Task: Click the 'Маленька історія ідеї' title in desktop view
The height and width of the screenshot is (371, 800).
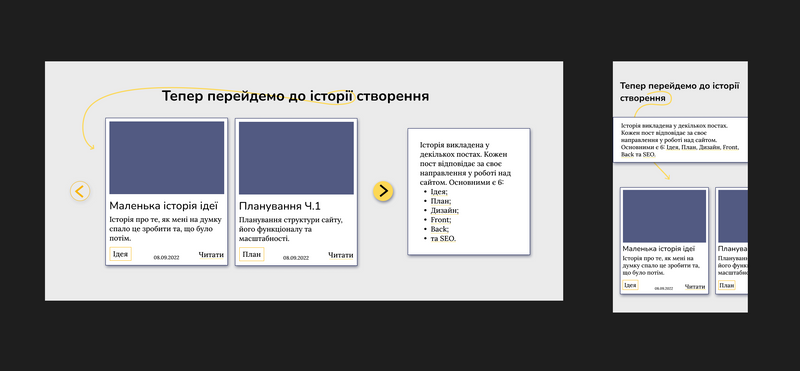Action: [x=164, y=206]
